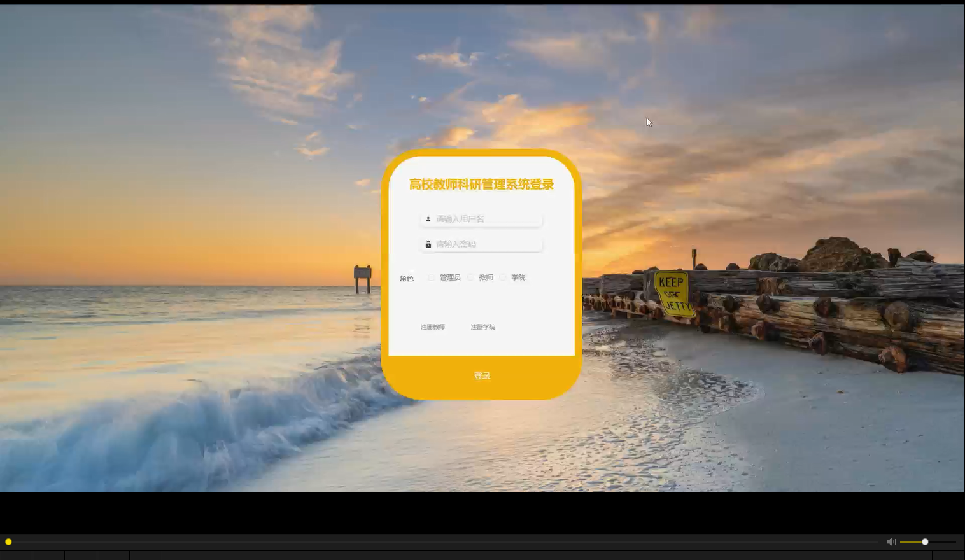Select the 学院 role radio button
Image resolution: width=965 pixels, height=560 pixels.
pos(504,277)
